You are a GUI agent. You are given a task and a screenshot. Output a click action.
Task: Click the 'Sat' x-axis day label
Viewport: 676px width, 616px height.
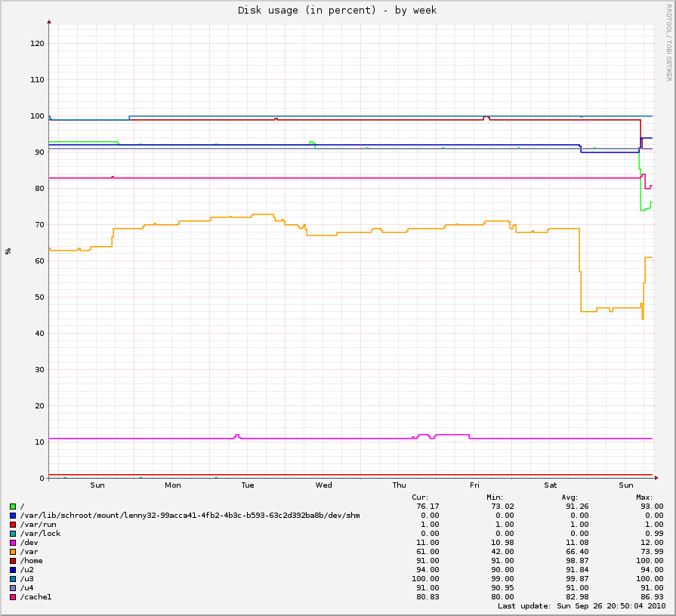[x=551, y=485]
